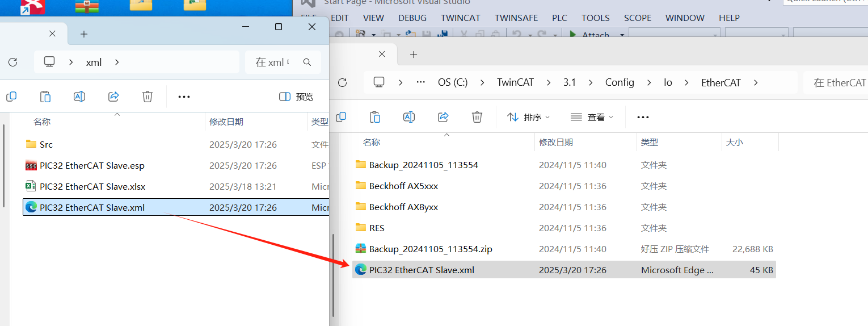Image resolution: width=868 pixels, height=326 pixels.
Task: Open WINDOW menu in Visual Studio
Action: 685,18
